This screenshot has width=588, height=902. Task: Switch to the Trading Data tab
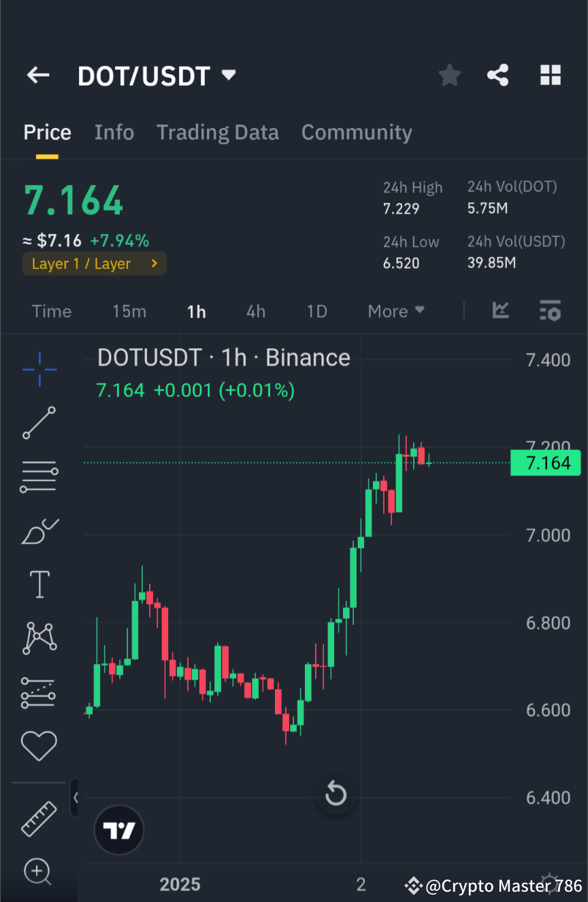pos(218,132)
